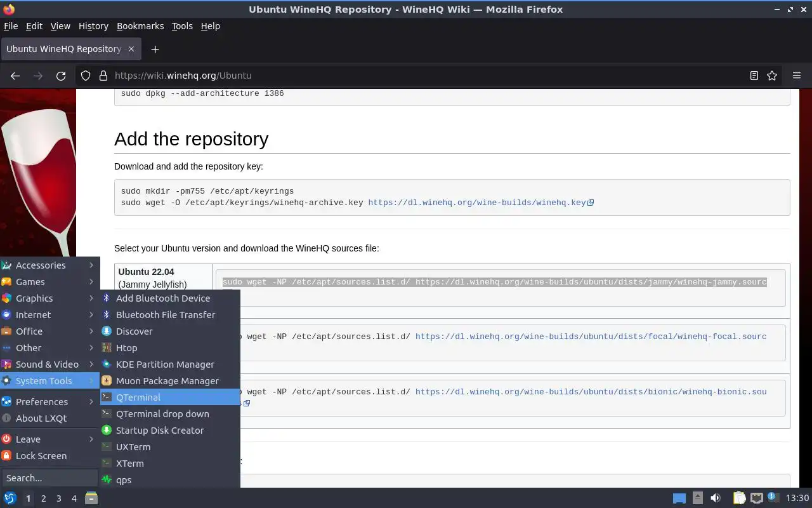Open the Help menu
Viewport: 812px width, 508px height.
210,26
